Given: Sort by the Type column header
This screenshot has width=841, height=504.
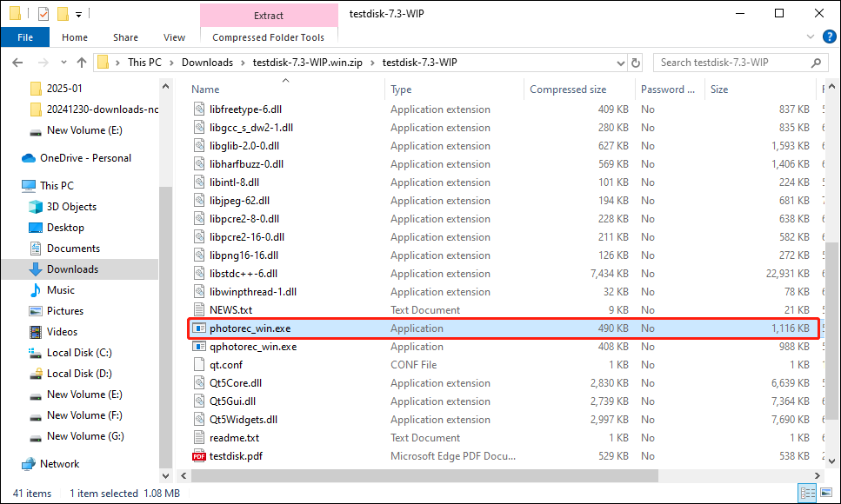Looking at the screenshot, I should (x=401, y=90).
